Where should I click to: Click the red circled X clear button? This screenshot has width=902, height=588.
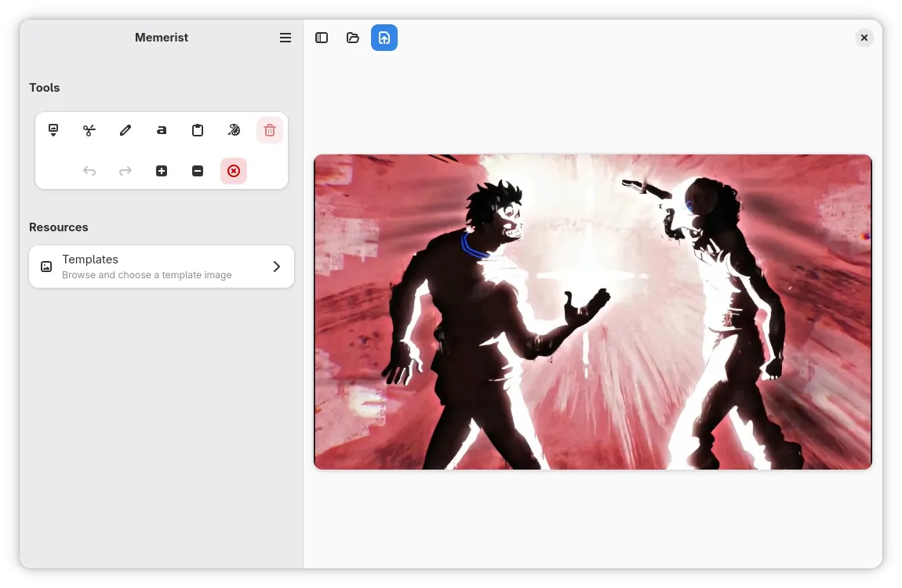click(x=234, y=171)
